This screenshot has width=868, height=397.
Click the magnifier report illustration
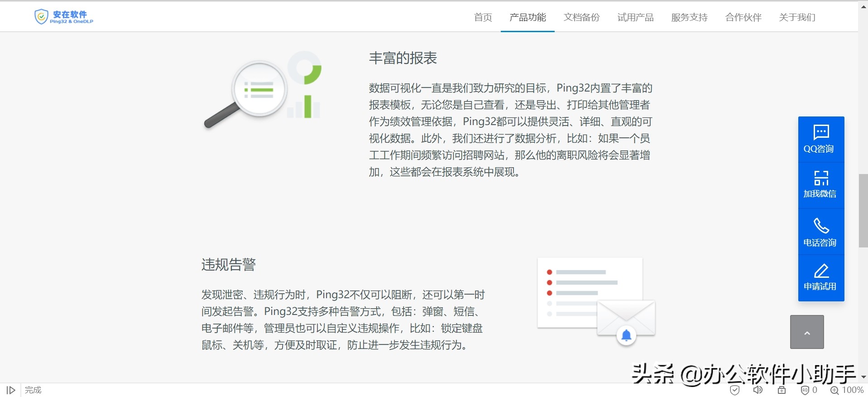263,89
